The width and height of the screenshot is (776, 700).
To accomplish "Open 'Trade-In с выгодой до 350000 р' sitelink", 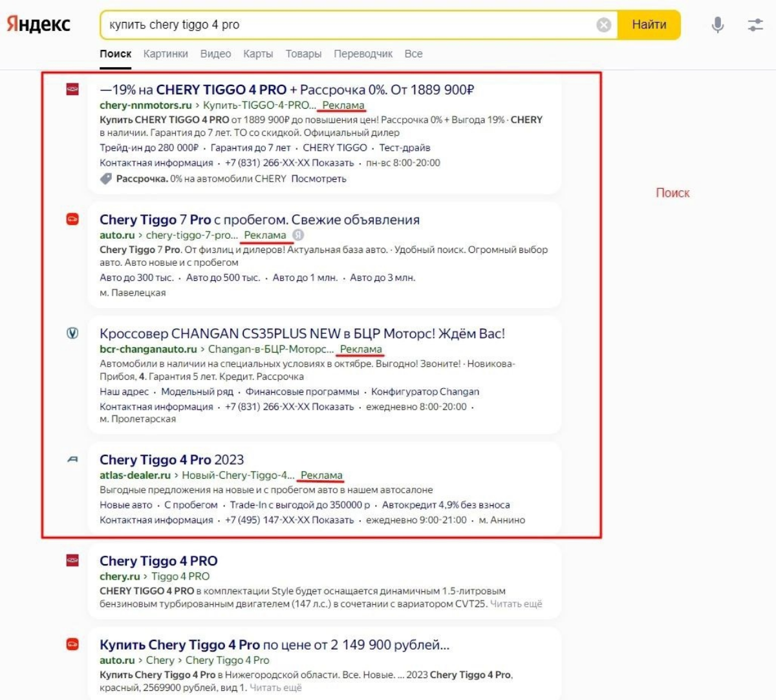I will point(300,505).
